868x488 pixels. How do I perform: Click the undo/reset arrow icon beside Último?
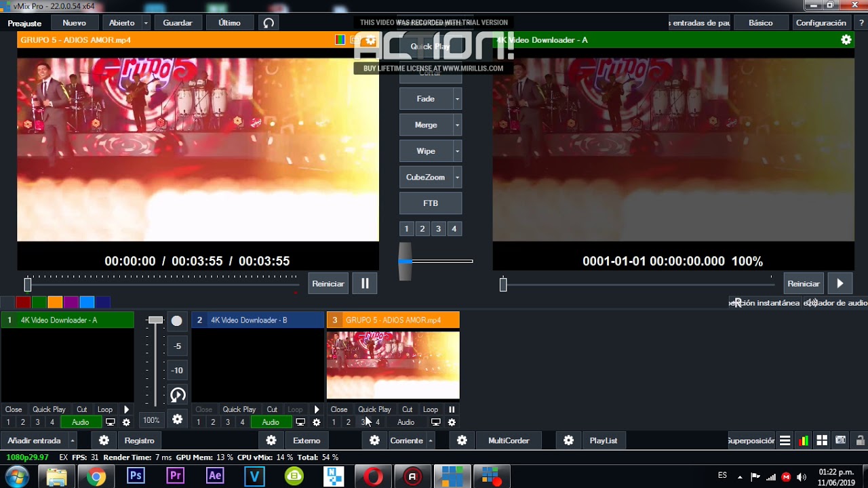tap(269, 23)
